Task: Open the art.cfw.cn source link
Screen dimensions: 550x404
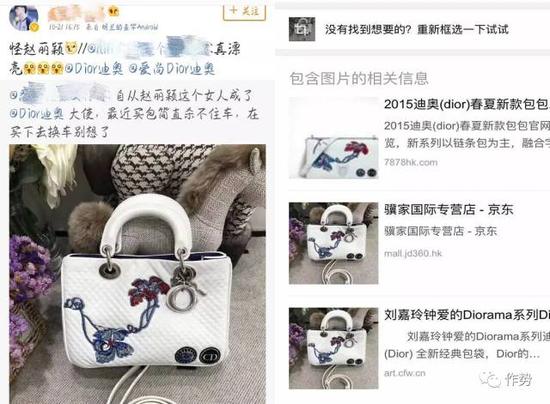Action: [404, 373]
